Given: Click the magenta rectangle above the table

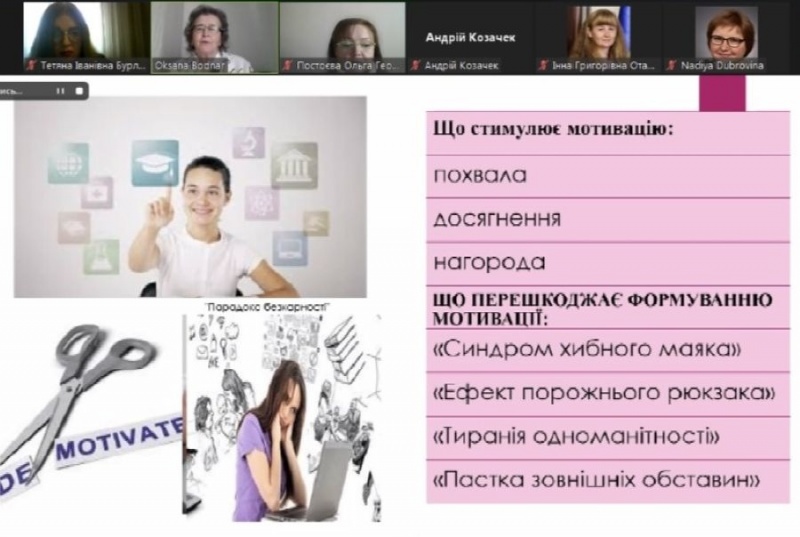Looking at the screenshot, I should [x=722, y=93].
